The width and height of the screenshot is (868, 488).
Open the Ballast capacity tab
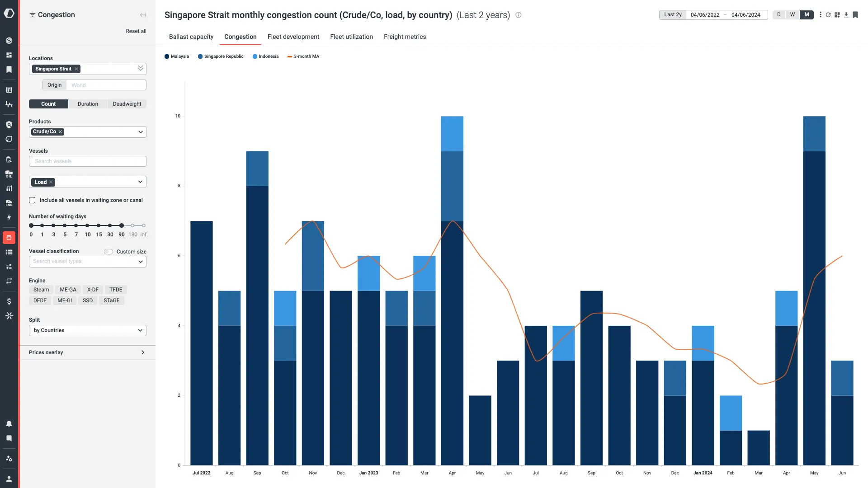191,37
